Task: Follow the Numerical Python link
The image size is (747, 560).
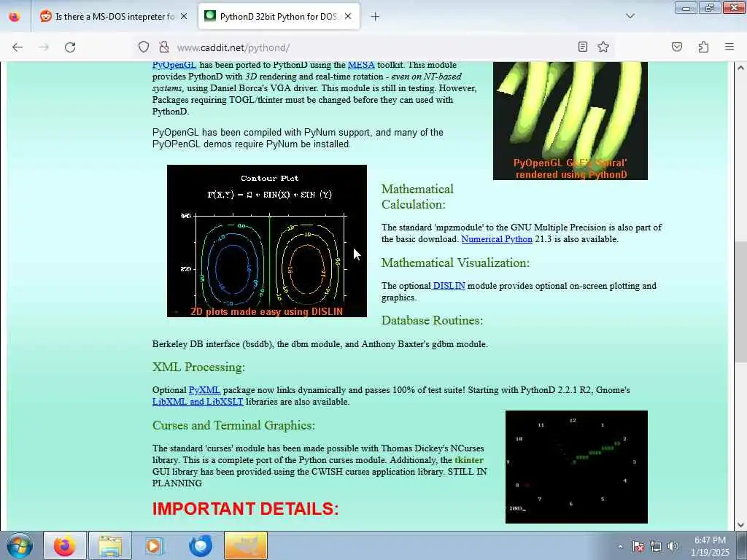Action: point(497,239)
